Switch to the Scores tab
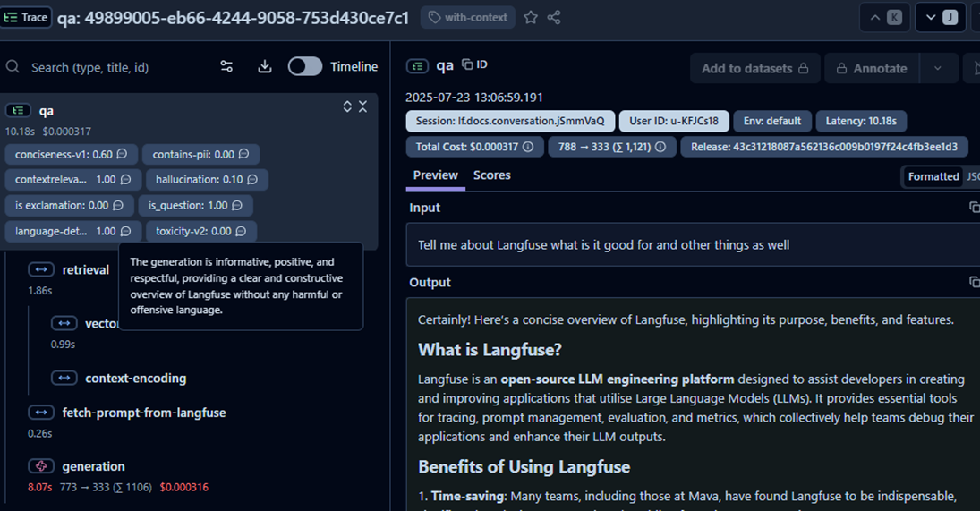980x511 pixels. pos(492,175)
